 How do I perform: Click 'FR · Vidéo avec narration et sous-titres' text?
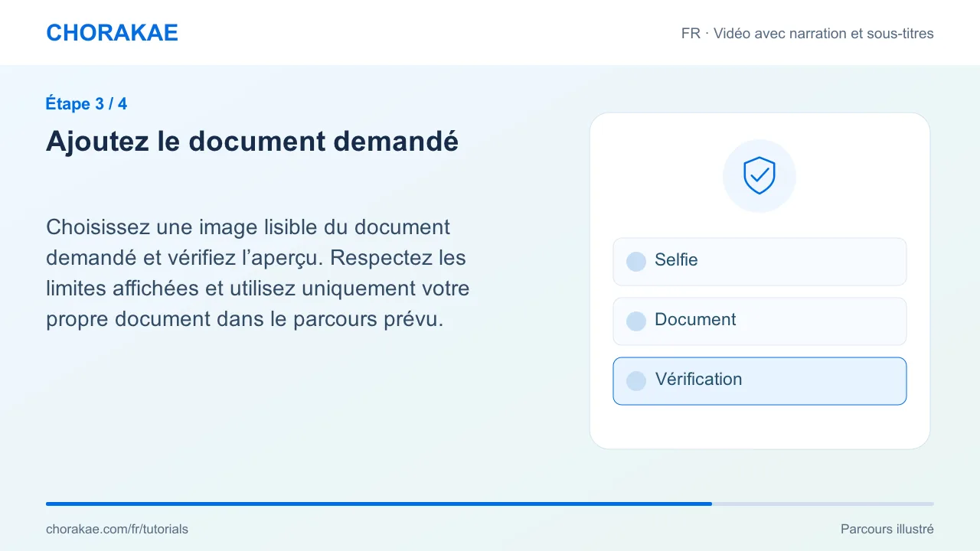click(808, 34)
